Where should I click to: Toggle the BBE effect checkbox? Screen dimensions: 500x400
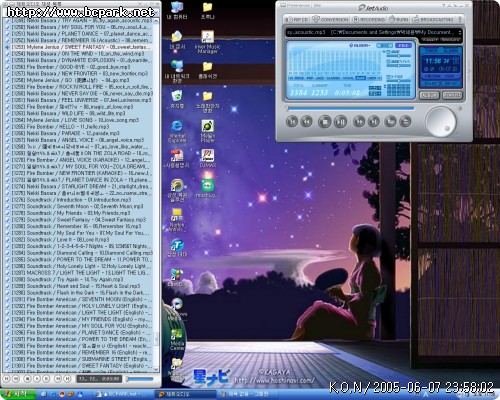pos(388,52)
